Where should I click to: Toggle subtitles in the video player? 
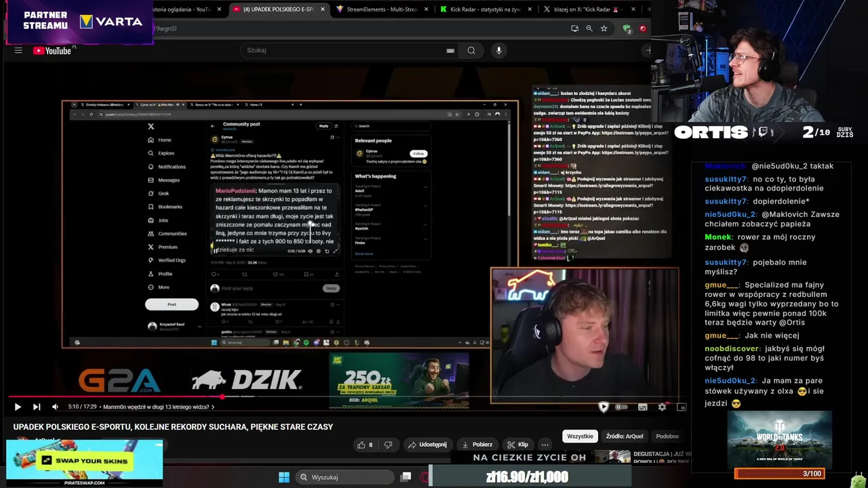(642, 407)
